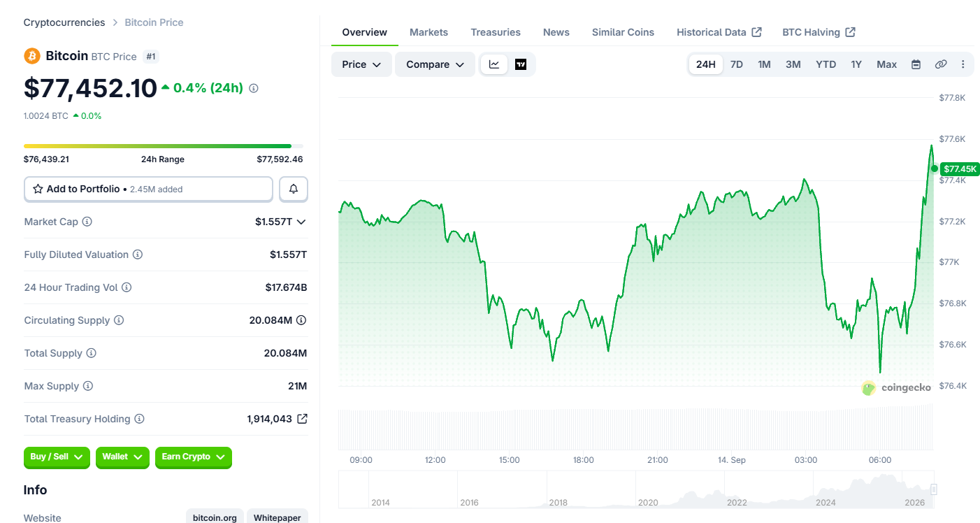Click the $77,592.46 range high value
The width and height of the screenshot is (980, 523).
[280, 159]
